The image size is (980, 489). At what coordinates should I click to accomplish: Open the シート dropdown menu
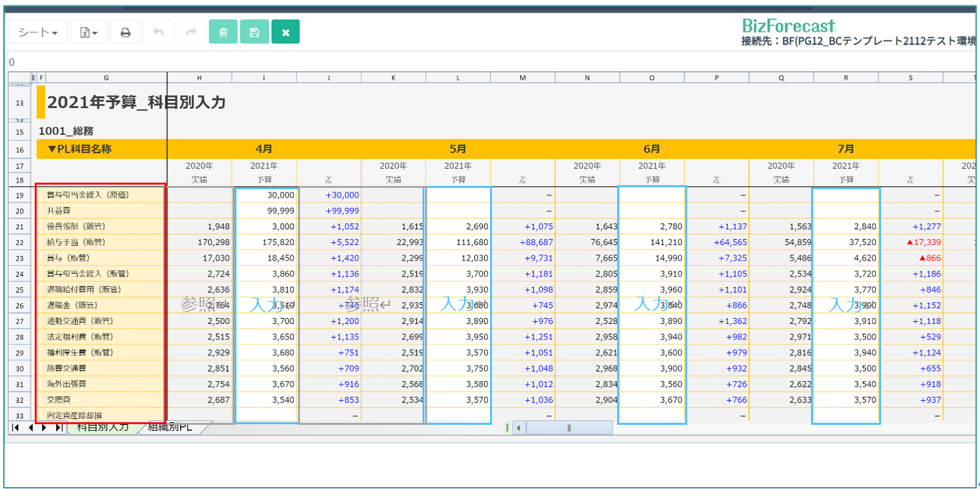37,32
